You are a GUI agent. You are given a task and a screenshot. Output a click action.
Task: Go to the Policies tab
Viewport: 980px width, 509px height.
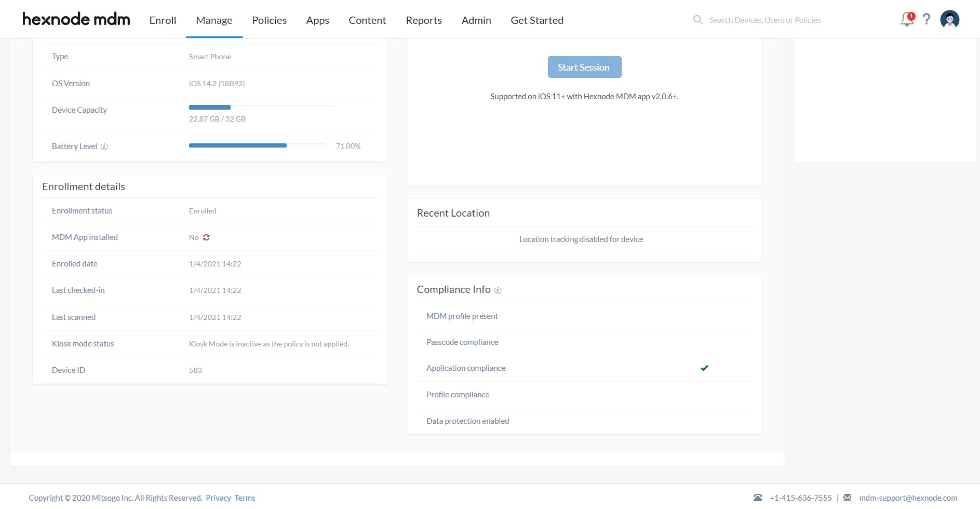(x=269, y=20)
